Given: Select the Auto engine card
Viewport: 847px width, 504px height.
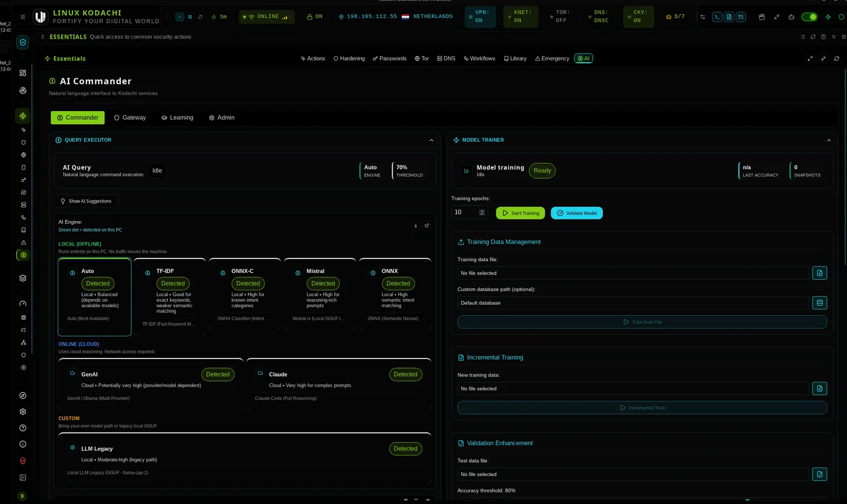Looking at the screenshot, I should click(x=95, y=297).
